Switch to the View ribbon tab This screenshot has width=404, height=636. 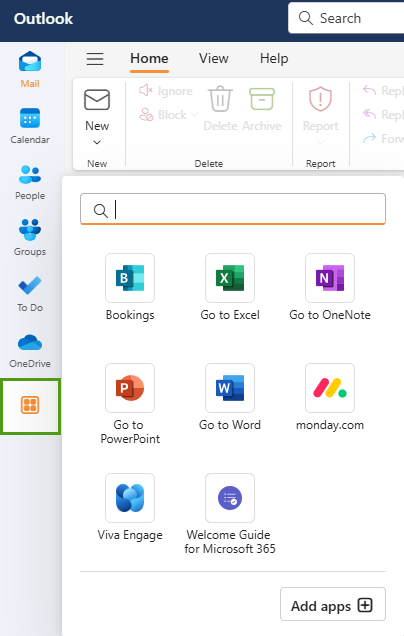pyautogui.click(x=213, y=58)
